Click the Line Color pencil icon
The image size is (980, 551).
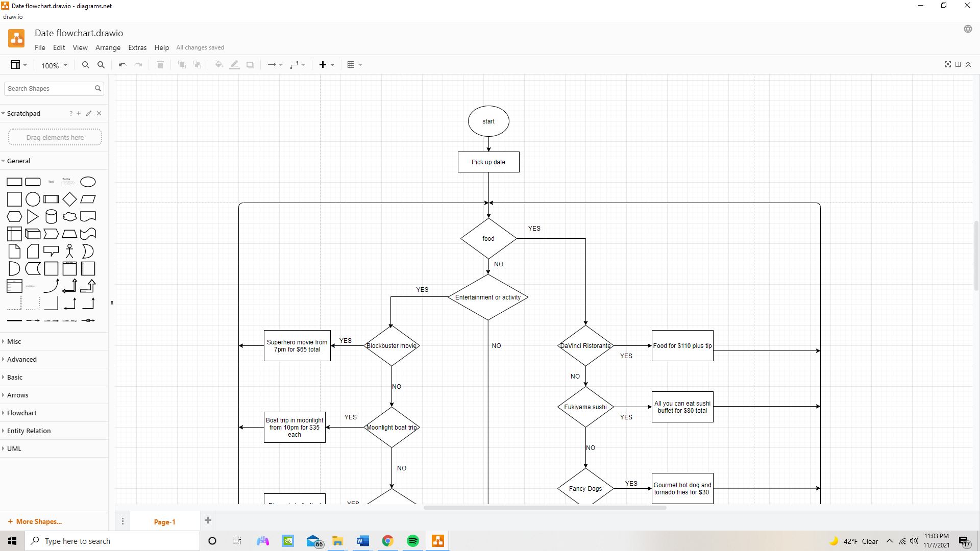pyautogui.click(x=234, y=65)
